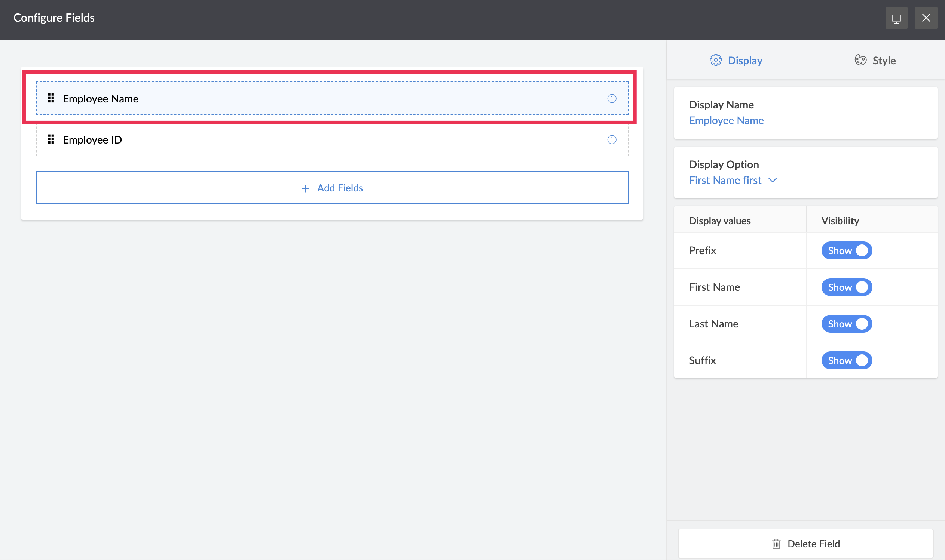Click the Add Fields button

(x=332, y=188)
